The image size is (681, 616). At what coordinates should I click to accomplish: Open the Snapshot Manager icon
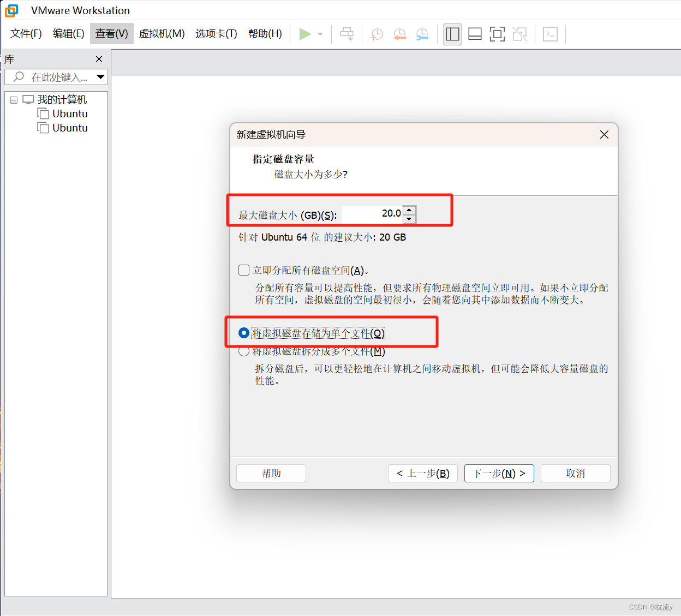(422, 34)
